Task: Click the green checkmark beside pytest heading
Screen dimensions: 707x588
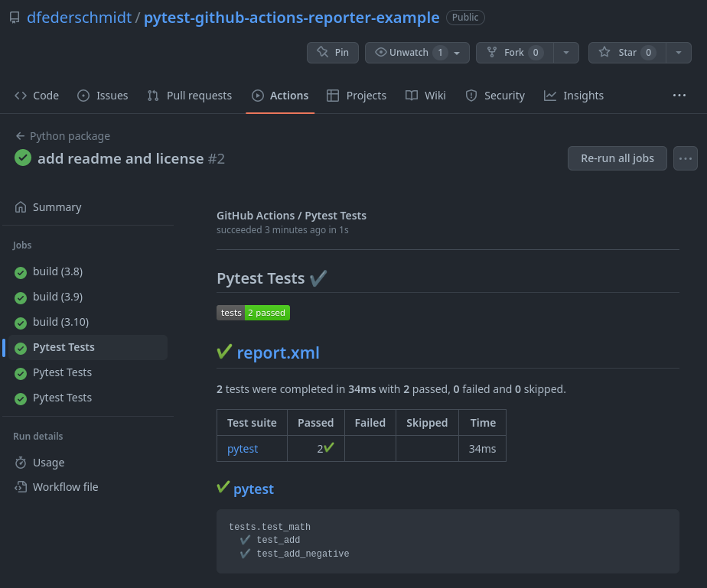Action: point(223,487)
